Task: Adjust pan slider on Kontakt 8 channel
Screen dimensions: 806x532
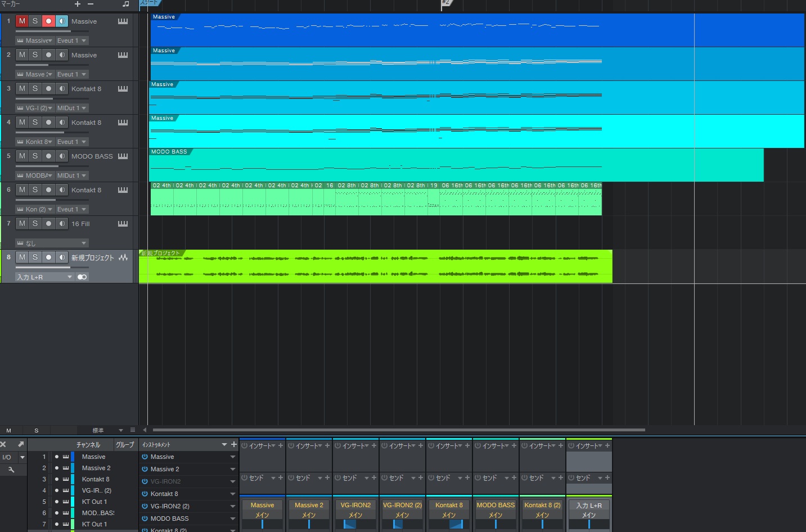Action: tap(449, 524)
